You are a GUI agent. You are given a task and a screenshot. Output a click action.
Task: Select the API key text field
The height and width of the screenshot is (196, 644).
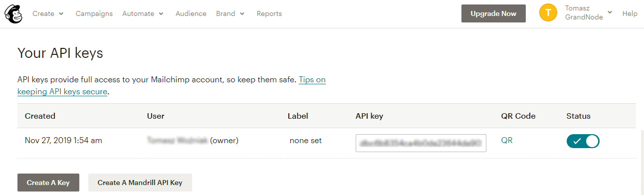pyautogui.click(x=421, y=143)
